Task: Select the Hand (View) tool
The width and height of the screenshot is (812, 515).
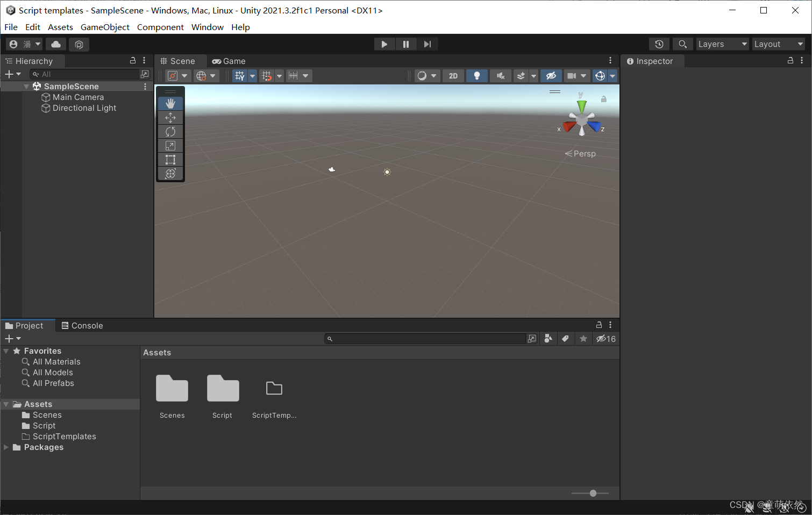Action: pyautogui.click(x=170, y=103)
